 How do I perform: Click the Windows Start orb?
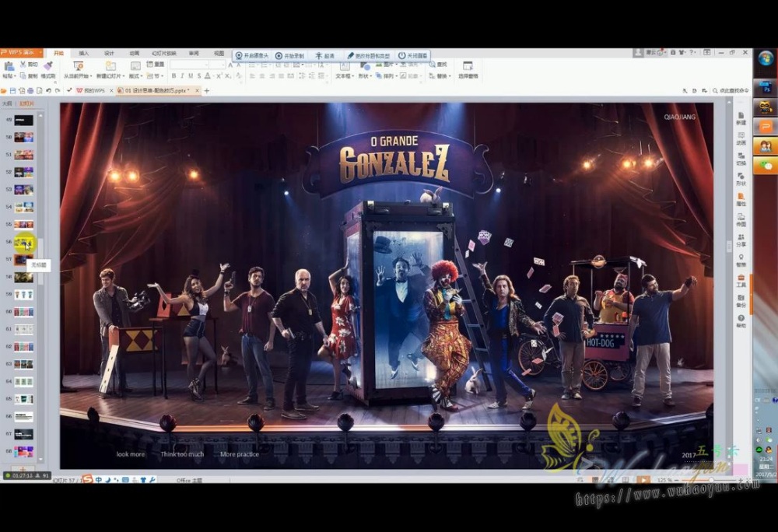click(766, 57)
